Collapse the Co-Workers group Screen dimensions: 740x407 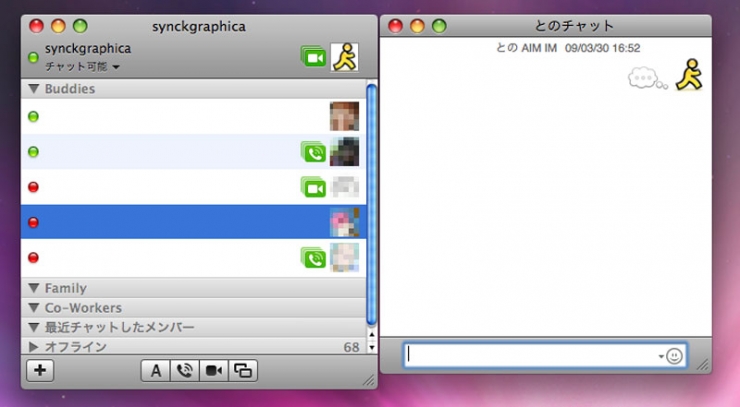[34, 307]
